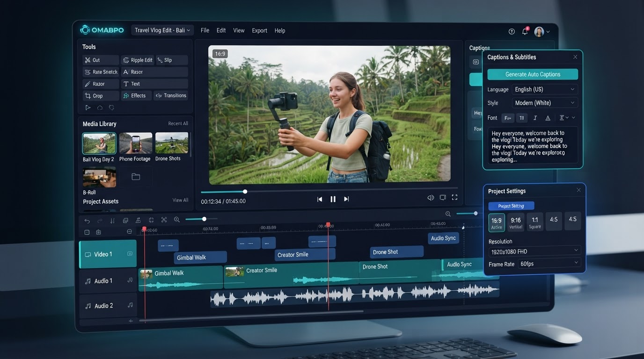Click View All next to Project Assets
Image resolution: width=644 pixels, height=359 pixels.
(180, 200)
